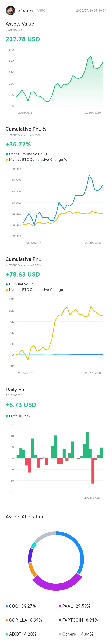
Task: Toggle the Cumulative PnL legend item
Action: tap(20, 284)
